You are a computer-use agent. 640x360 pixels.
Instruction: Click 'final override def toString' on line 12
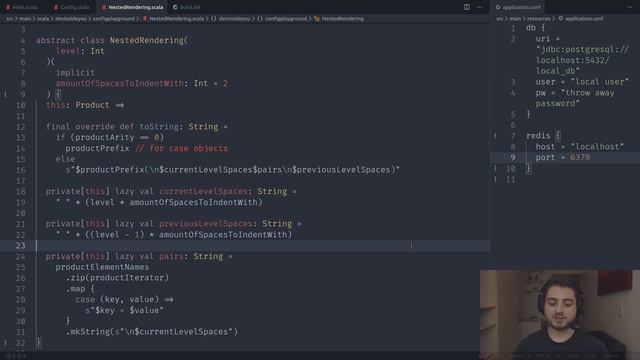pyautogui.click(x=112, y=127)
